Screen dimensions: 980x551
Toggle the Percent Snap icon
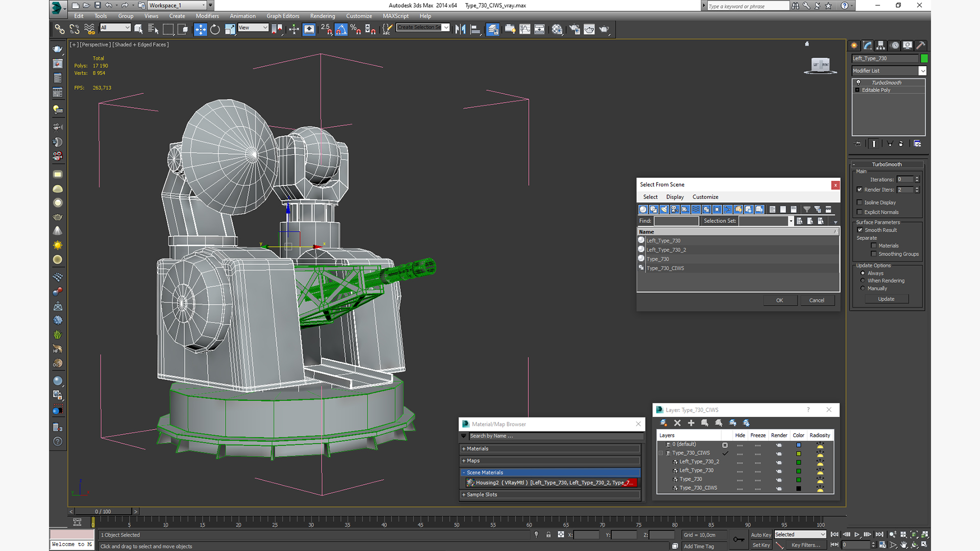point(356,29)
